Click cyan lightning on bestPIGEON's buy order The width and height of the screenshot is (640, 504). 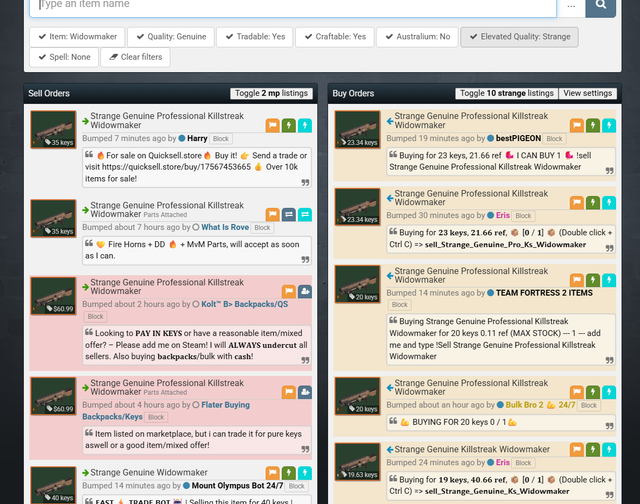point(609,125)
